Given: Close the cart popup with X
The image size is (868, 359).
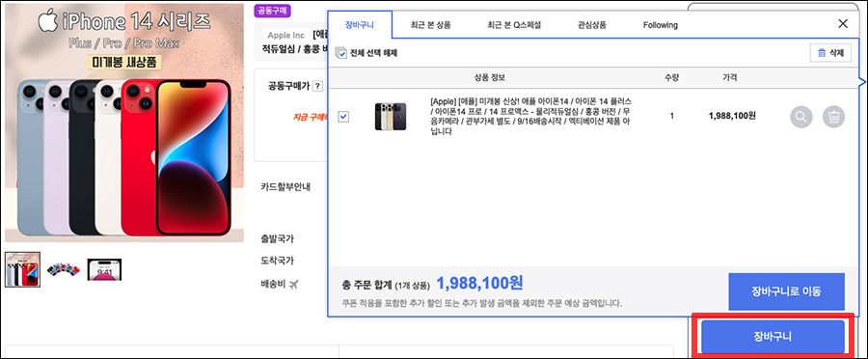Looking at the screenshot, I should tap(843, 24).
